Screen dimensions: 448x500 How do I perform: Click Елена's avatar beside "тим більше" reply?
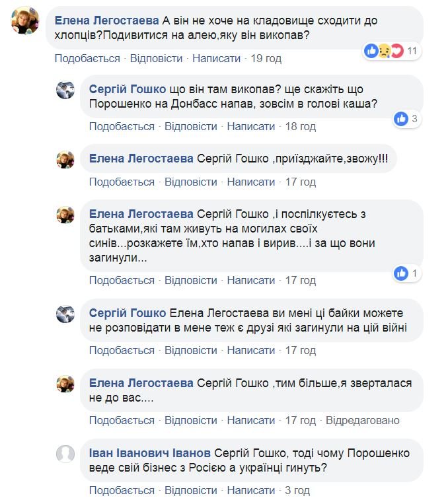pyautogui.click(x=65, y=384)
